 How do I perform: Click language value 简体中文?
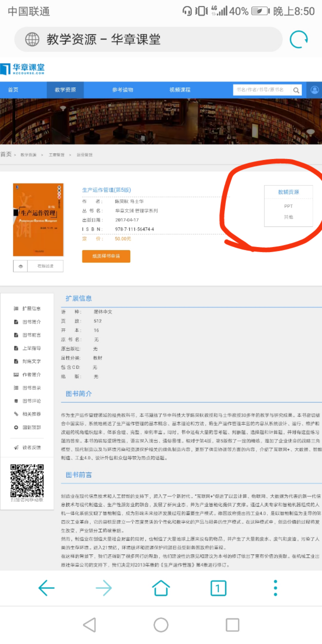coord(103,312)
